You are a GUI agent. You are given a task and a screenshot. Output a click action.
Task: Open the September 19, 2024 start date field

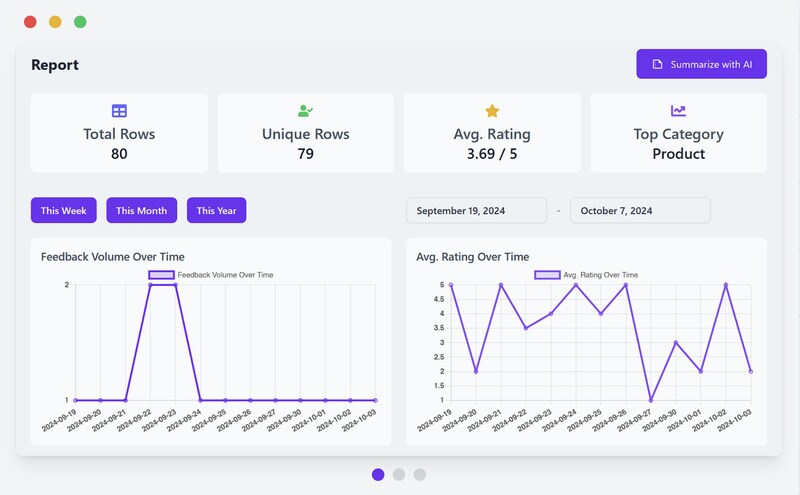[x=476, y=210]
